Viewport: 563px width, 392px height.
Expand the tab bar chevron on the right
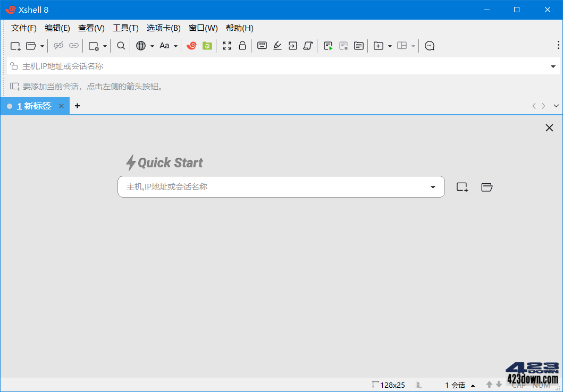pyautogui.click(x=556, y=106)
